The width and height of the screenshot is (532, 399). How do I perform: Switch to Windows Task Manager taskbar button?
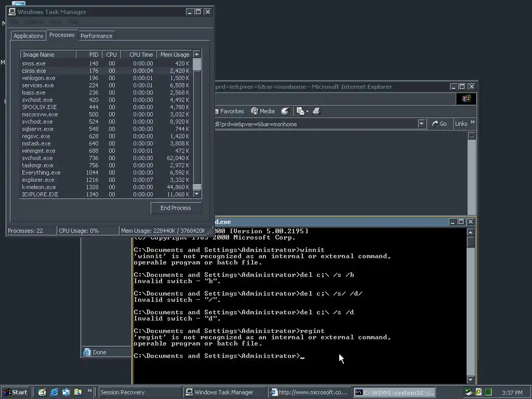click(x=224, y=393)
